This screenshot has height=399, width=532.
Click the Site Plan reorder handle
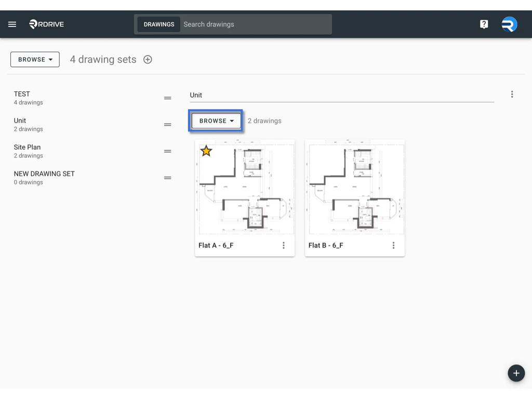point(168,151)
